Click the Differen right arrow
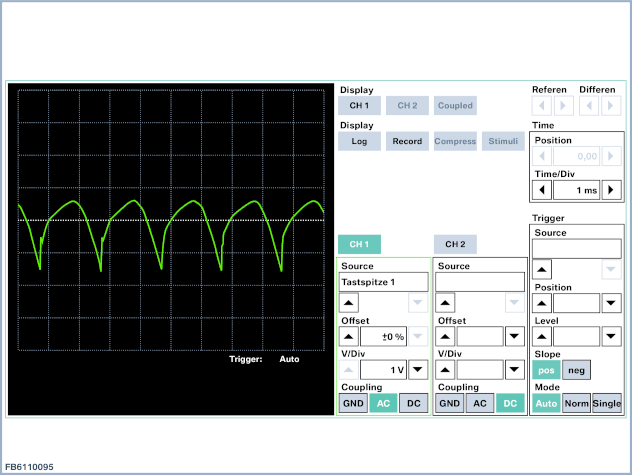 [x=611, y=106]
